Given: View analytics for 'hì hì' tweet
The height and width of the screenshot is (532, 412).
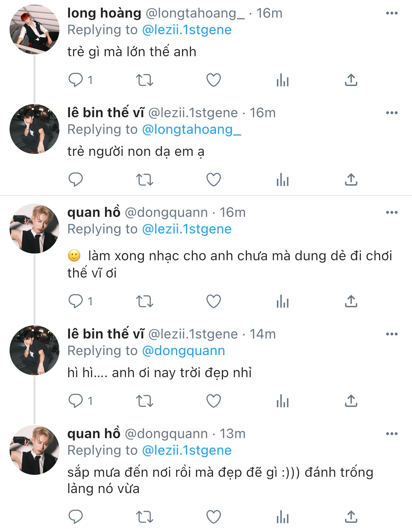Looking at the screenshot, I should coord(283,401).
